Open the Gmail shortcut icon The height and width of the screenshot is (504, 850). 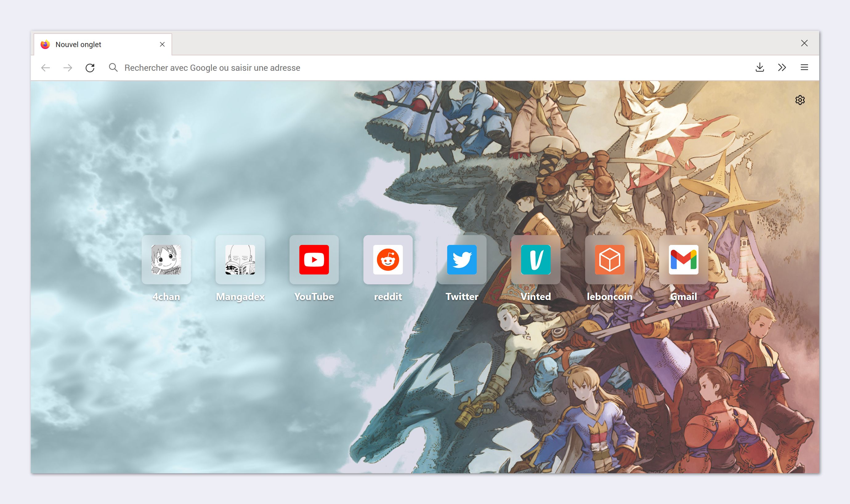(x=683, y=259)
